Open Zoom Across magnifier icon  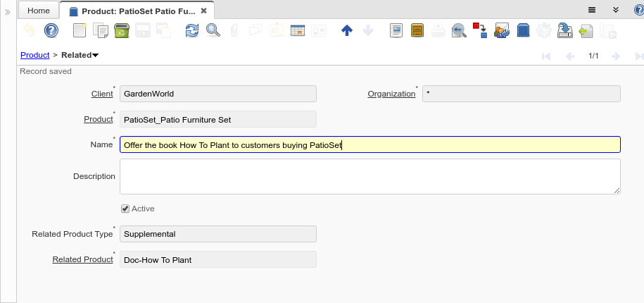(x=459, y=30)
